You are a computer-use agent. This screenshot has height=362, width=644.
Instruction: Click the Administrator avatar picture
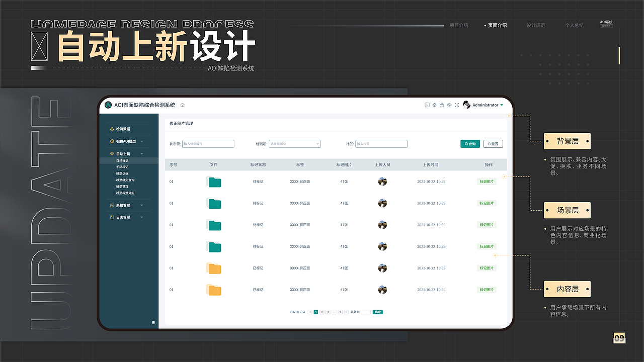(x=466, y=105)
